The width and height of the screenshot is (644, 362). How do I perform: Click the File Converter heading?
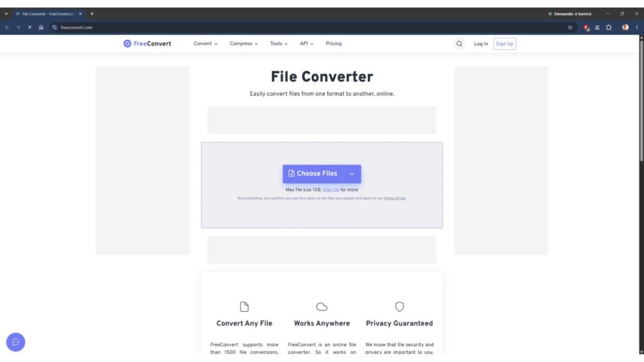(x=321, y=77)
